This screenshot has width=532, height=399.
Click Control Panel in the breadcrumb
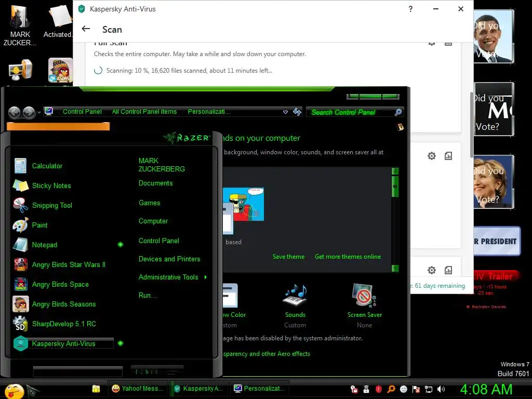coord(82,112)
